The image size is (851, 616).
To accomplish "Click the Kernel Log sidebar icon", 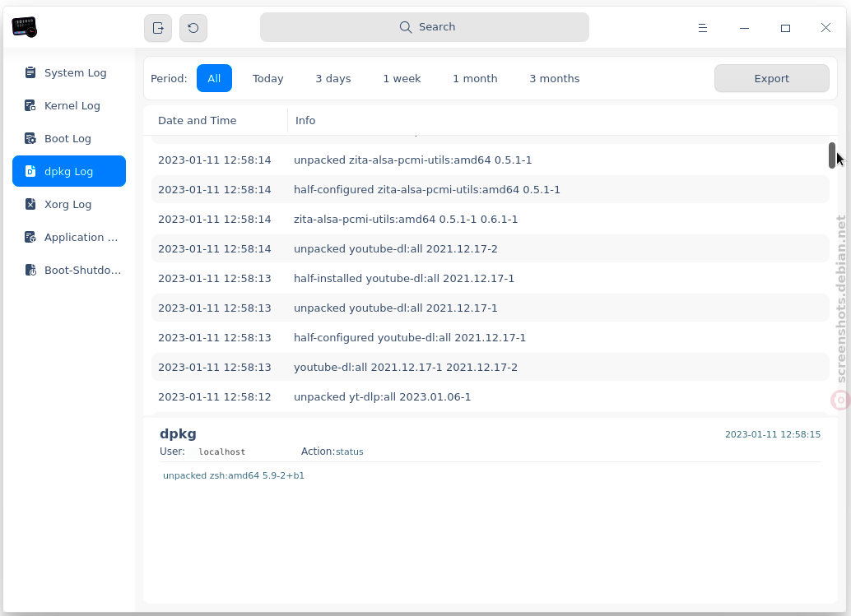I will 30,106.
